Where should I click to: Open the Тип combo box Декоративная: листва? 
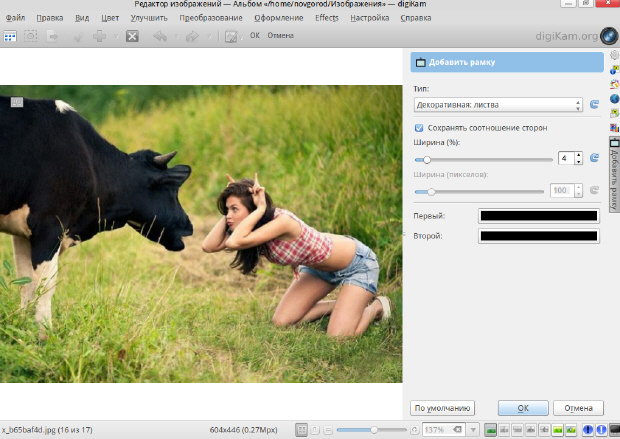click(x=498, y=105)
